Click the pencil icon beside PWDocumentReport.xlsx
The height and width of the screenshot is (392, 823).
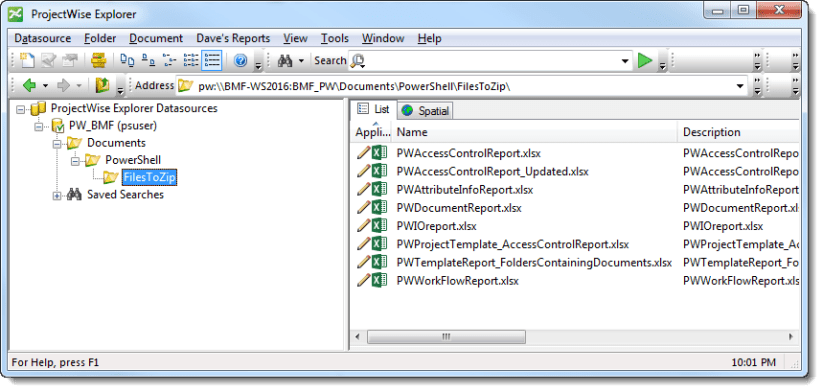pyautogui.click(x=363, y=208)
